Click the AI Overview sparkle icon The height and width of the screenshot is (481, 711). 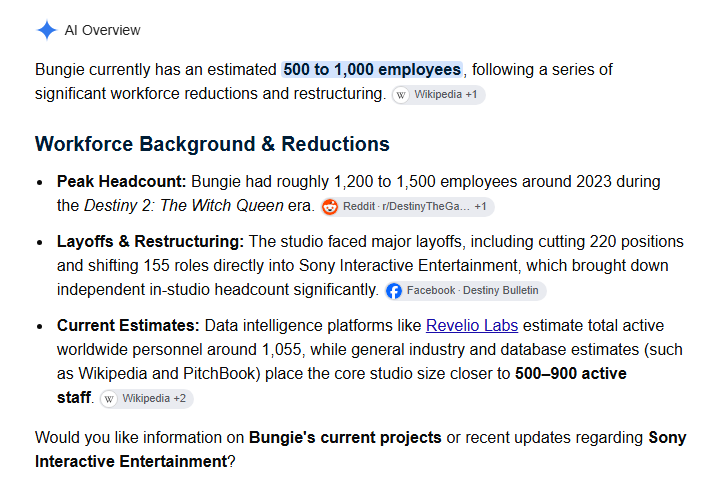(x=47, y=30)
